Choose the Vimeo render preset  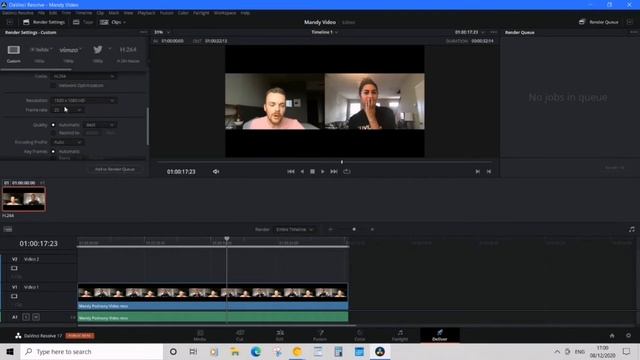point(69,54)
